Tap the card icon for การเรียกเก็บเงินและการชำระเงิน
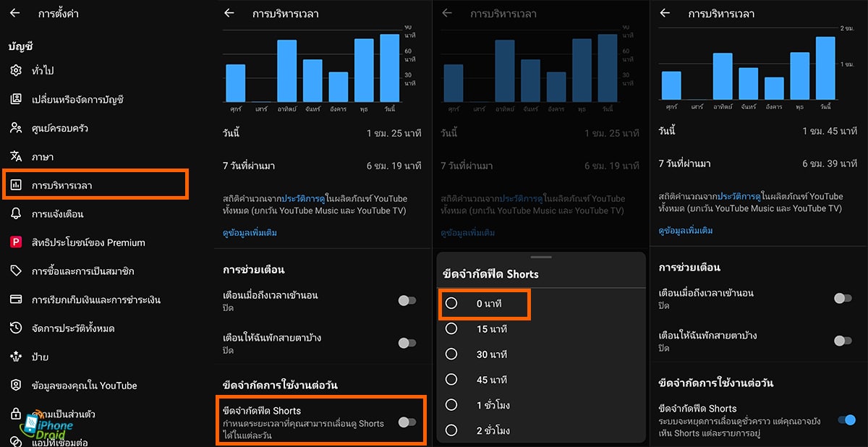 [x=16, y=299]
